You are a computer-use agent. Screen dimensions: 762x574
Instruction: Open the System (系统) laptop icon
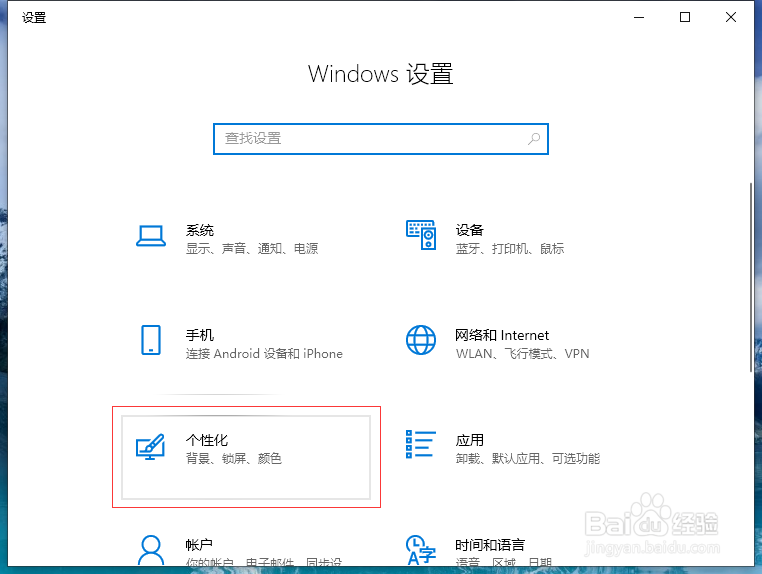tap(151, 236)
